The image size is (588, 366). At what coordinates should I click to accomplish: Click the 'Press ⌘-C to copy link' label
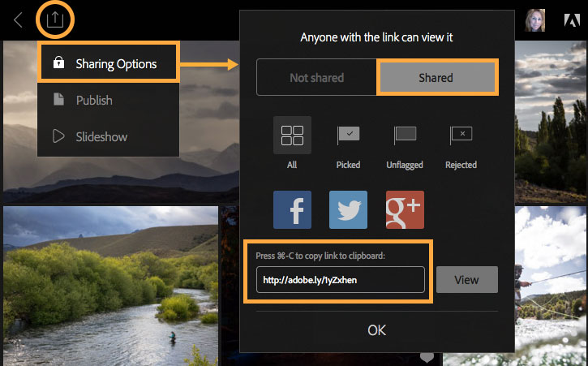(x=320, y=256)
